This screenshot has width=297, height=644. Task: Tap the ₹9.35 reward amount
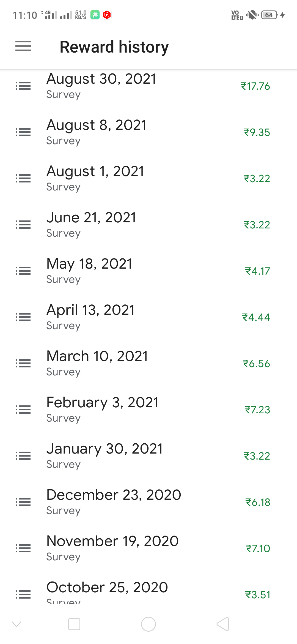pyautogui.click(x=257, y=132)
